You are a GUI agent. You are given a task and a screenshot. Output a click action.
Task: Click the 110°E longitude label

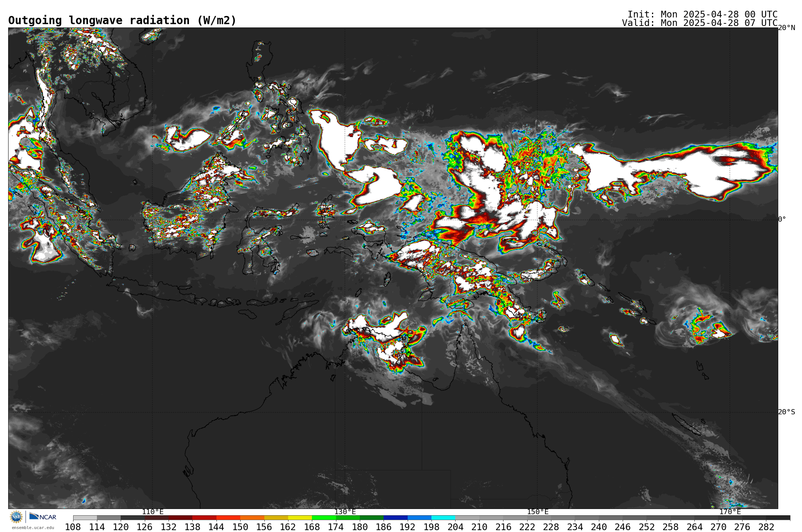click(x=153, y=512)
